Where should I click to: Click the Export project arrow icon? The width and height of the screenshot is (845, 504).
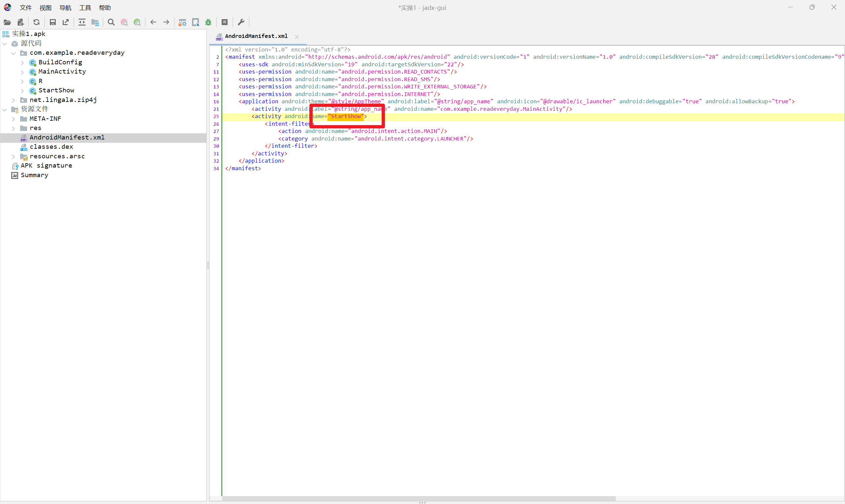point(66,22)
